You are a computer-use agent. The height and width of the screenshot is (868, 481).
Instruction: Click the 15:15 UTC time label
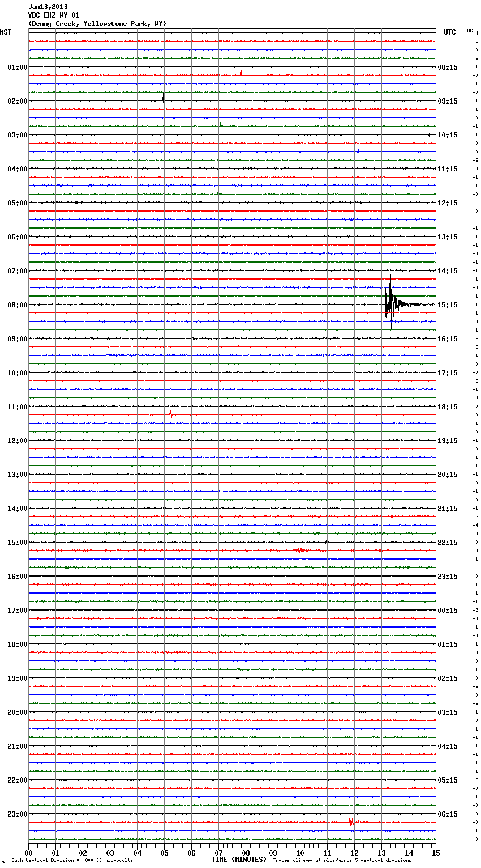tap(448, 305)
